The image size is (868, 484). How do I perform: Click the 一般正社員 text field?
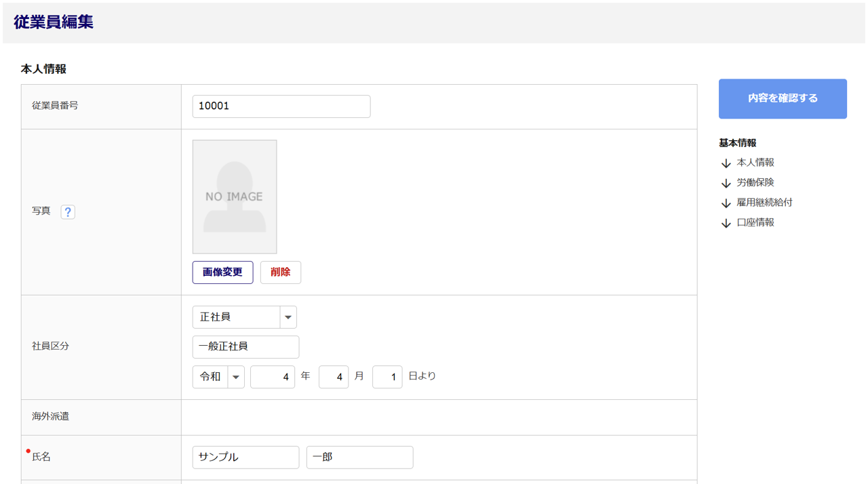[x=245, y=347]
